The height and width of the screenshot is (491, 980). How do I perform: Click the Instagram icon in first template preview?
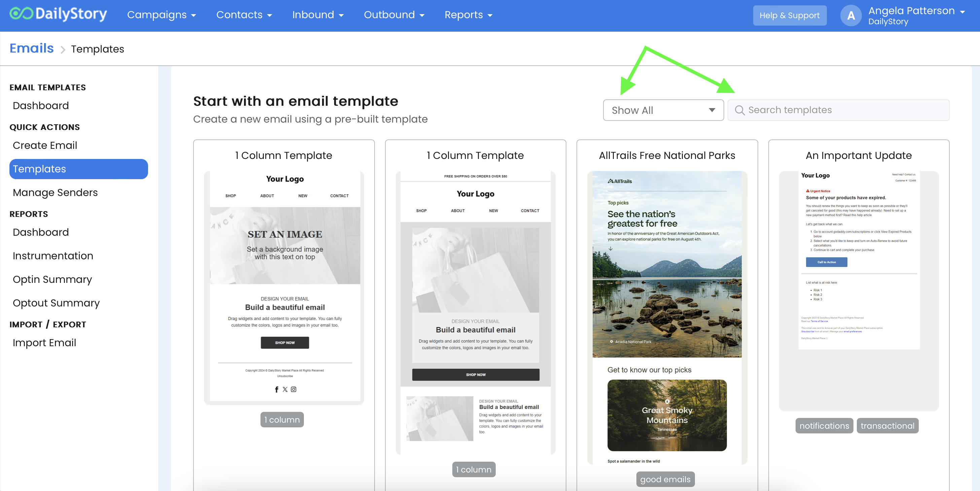coord(293,389)
